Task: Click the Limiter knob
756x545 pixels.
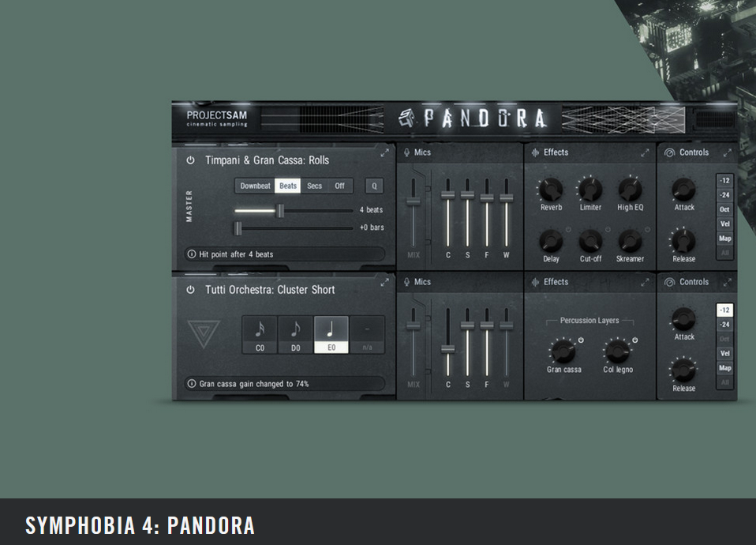Action: click(590, 189)
